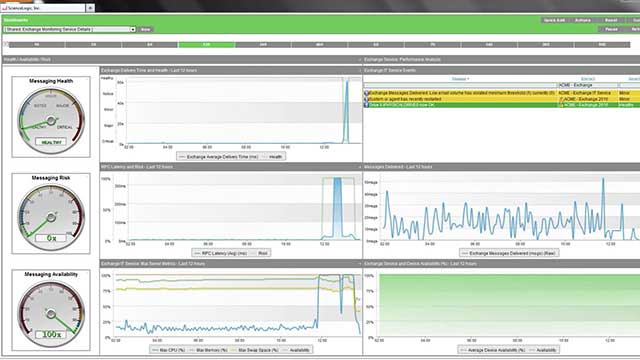Toggle the Risk legend item in RPC Latency chart
This screenshot has height=360, width=640.
click(x=260, y=253)
